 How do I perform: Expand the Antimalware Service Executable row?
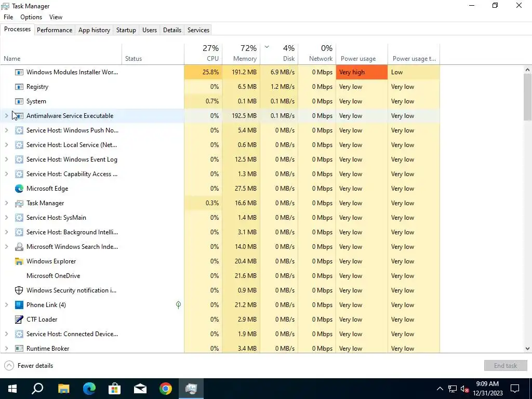click(6, 116)
